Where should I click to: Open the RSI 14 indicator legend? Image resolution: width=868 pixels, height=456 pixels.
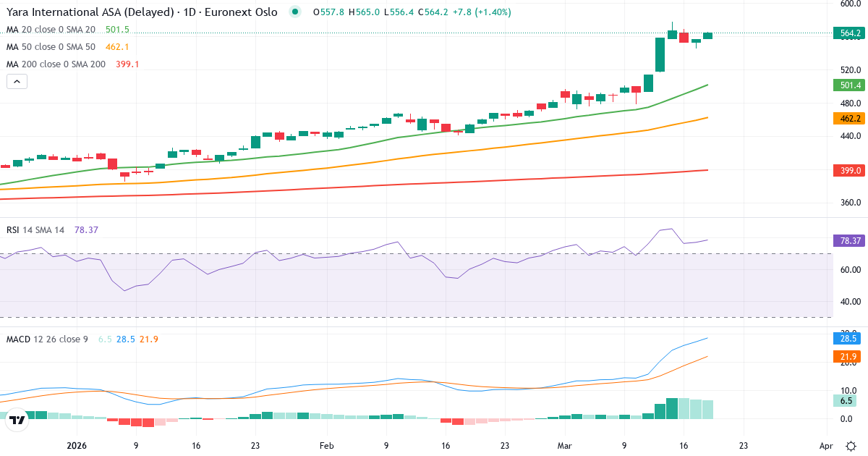point(35,230)
